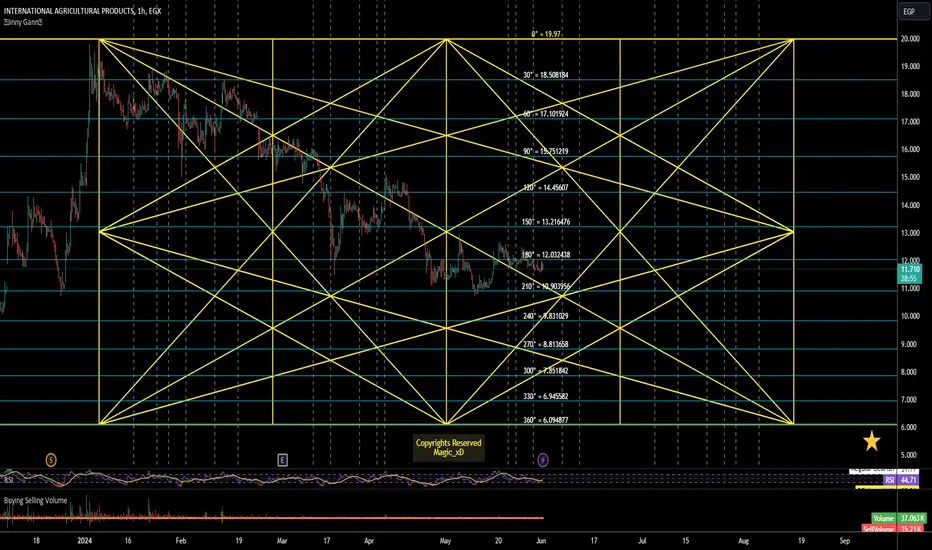The image size is (932, 550).
Task: Click 5.000 on the price scale
Action: click(910, 455)
